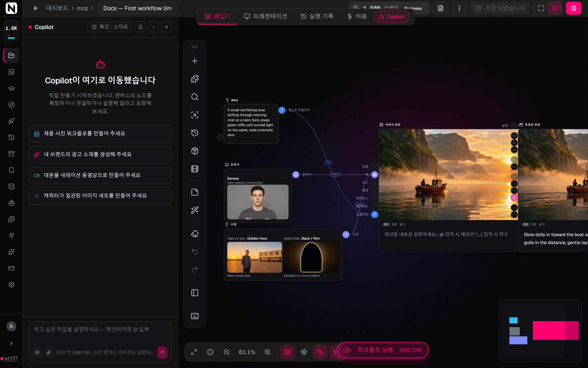Click the zoom in magnifier icon
The width and height of the screenshot is (588, 368).
(x=267, y=352)
